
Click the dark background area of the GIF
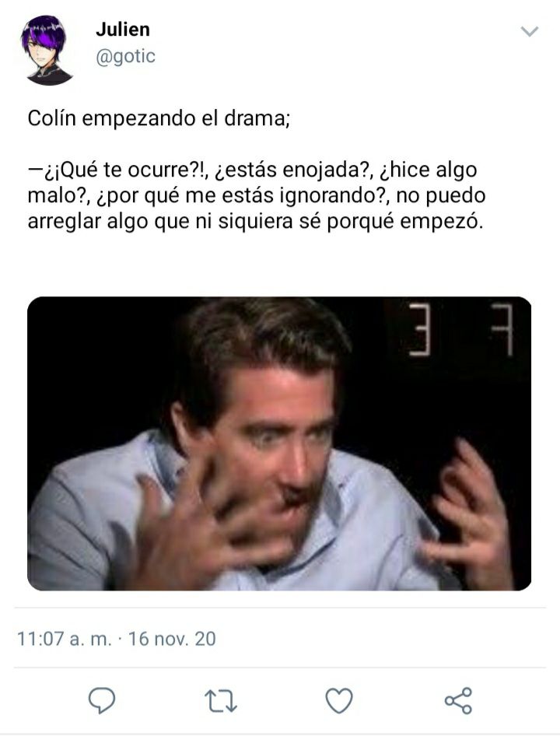[94, 366]
